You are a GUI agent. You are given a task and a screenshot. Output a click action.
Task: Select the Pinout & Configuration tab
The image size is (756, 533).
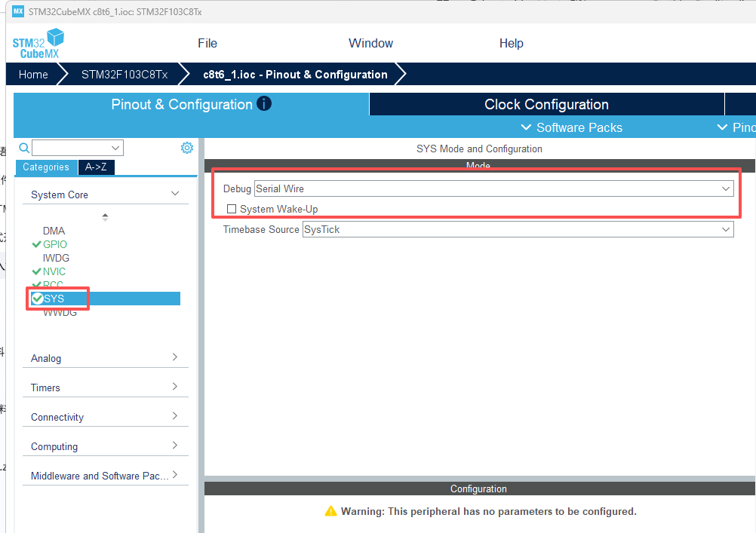[191, 104]
